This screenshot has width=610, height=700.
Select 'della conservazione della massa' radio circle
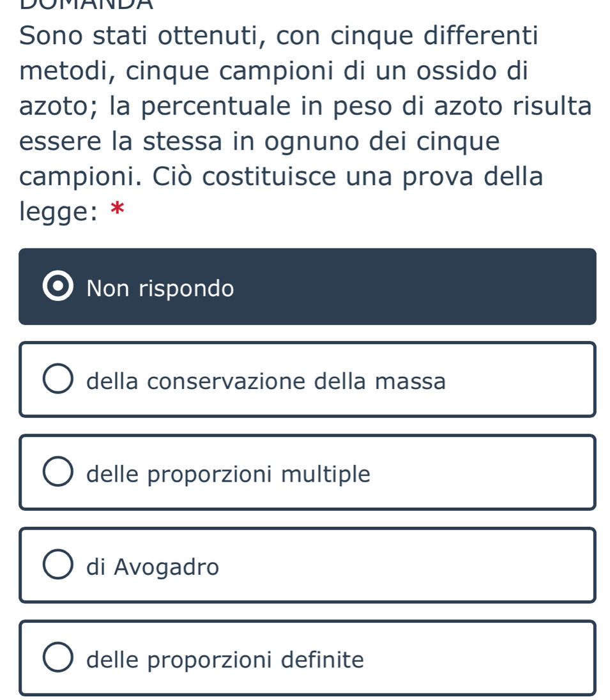58,380
